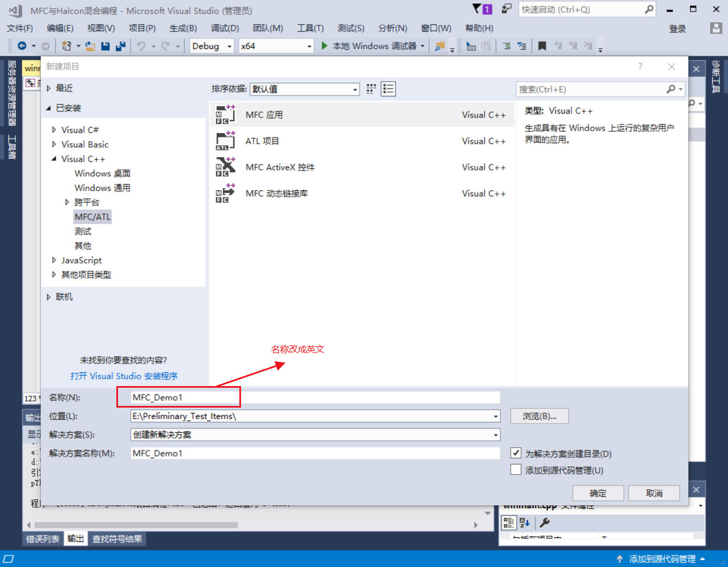Click the bookmark toolbar icon
This screenshot has width=728, height=567.
(x=542, y=46)
